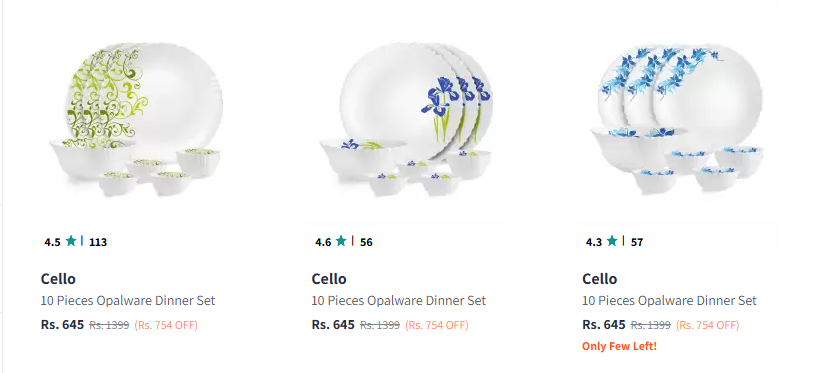Click the star icon beside 4.6 rating
Viewport: 820px width, 373px height.
click(x=341, y=241)
